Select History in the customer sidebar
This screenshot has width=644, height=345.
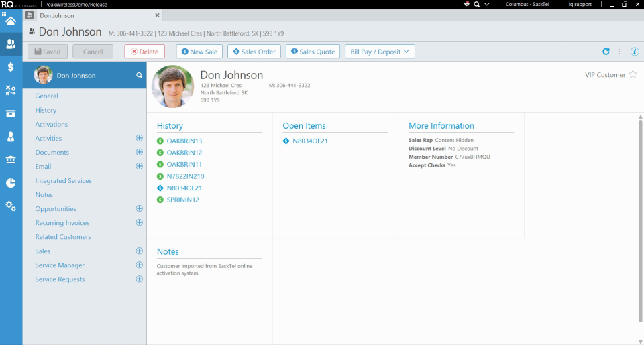46,110
